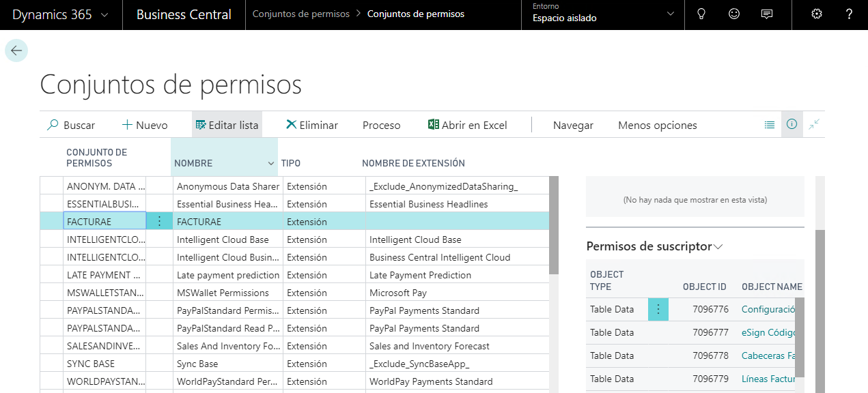
Task: Open the chat message icon in header
Action: (767, 14)
